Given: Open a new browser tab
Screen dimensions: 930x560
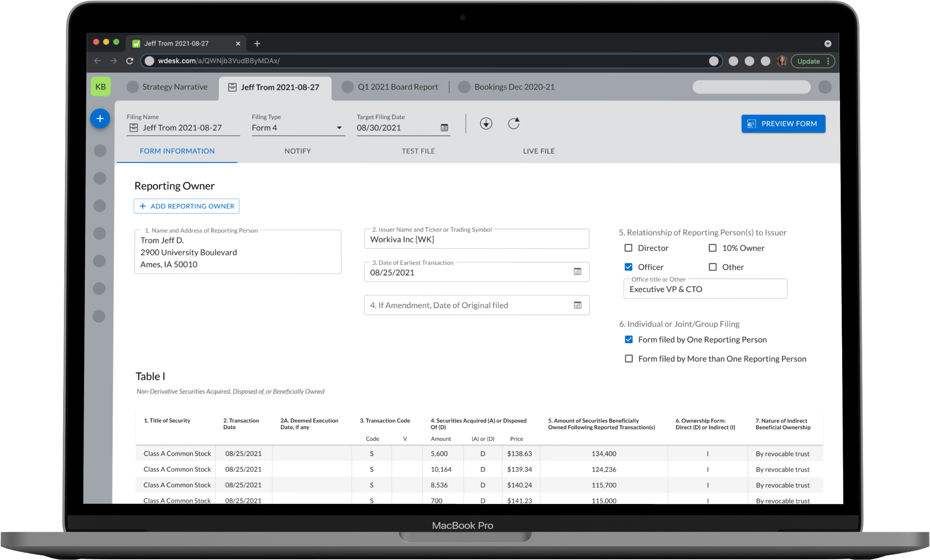Looking at the screenshot, I should tap(257, 43).
